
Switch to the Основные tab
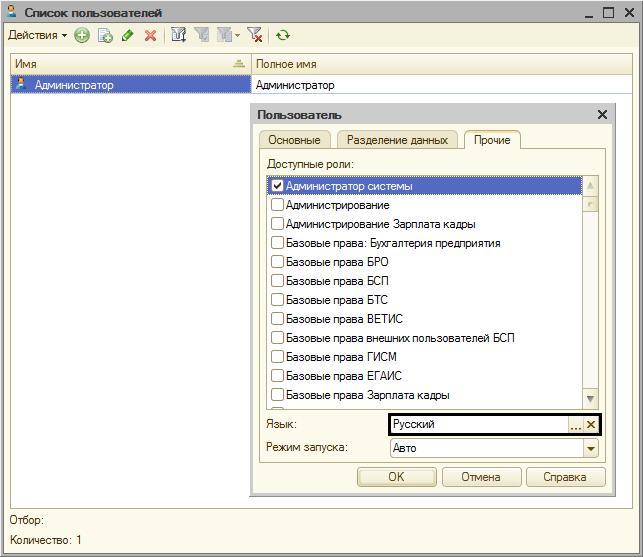pos(294,140)
